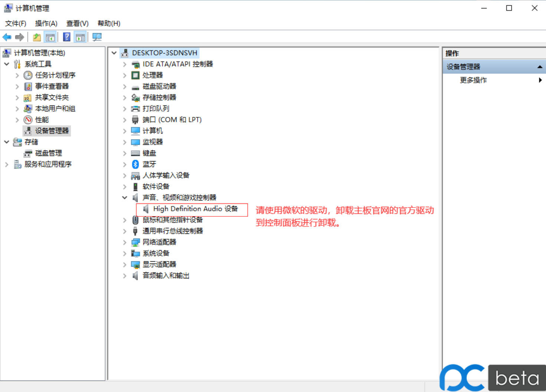Toggle the action pane show/hide toolbar icon
This screenshot has width=546, height=392.
tap(80, 37)
